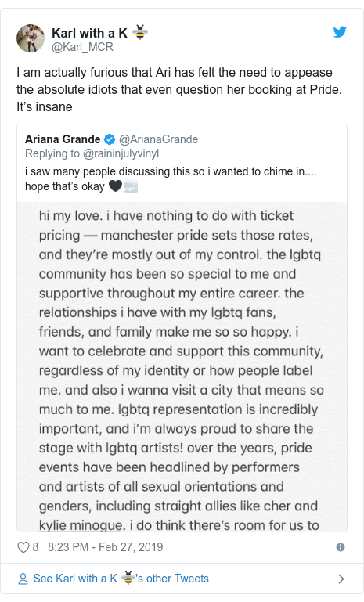Open the Ariana Grande display name

click(x=63, y=139)
